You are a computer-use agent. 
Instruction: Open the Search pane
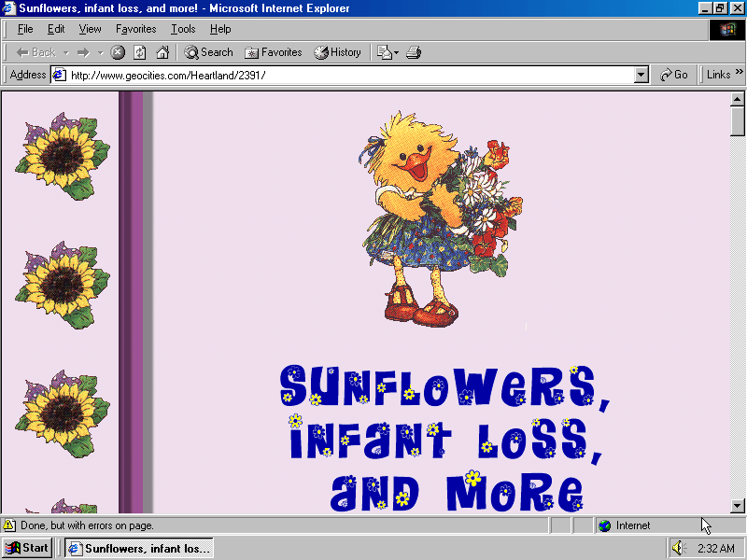[x=208, y=52]
